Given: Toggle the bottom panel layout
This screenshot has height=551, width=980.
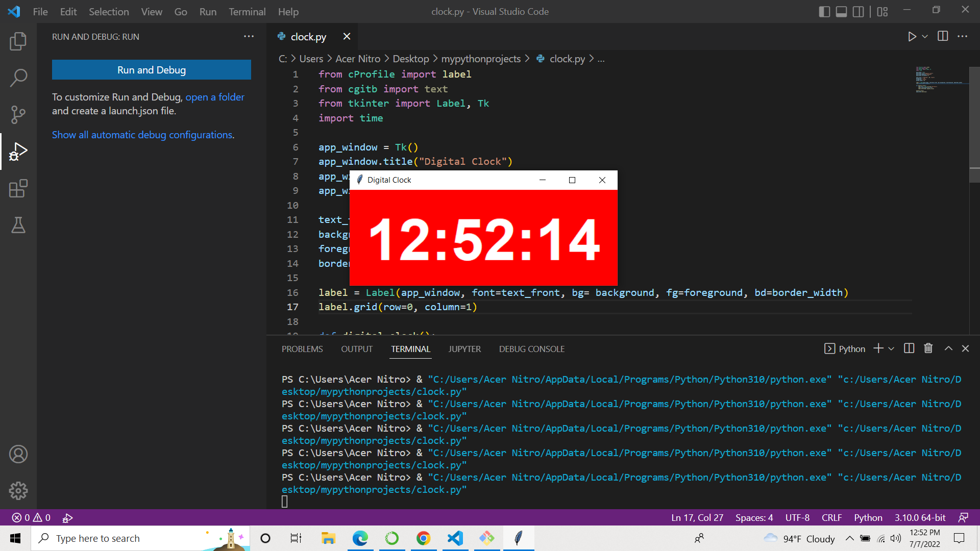Looking at the screenshot, I should [842, 11].
